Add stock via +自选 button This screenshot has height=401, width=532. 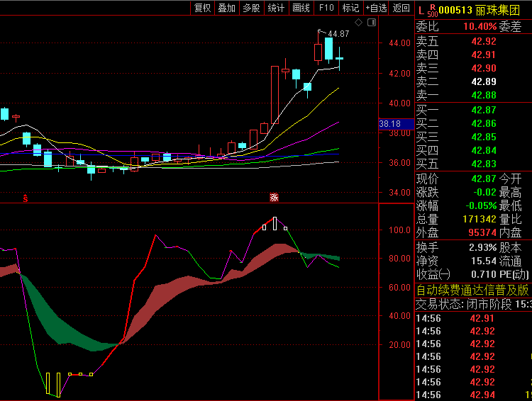376,8
